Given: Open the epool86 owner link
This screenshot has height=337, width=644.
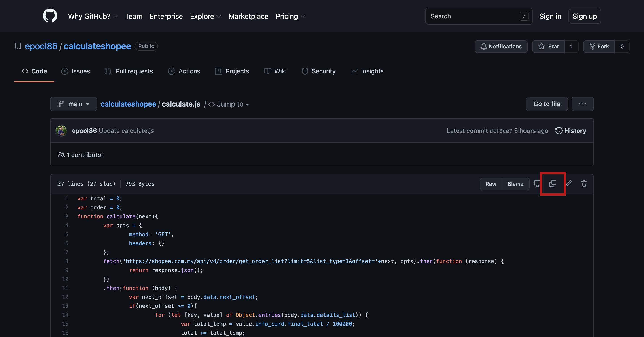Looking at the screenshot, I should [41, 46].
